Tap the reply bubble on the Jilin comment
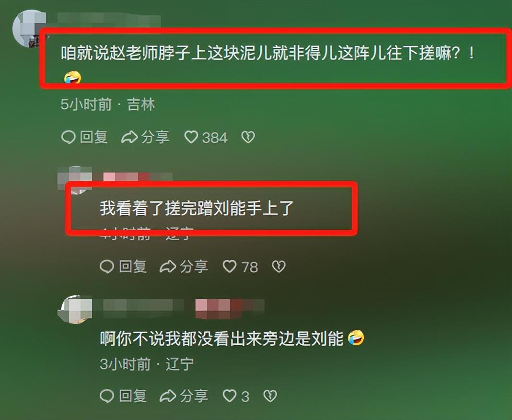This screenshot has width=512, height=420. tap(84, 137)
